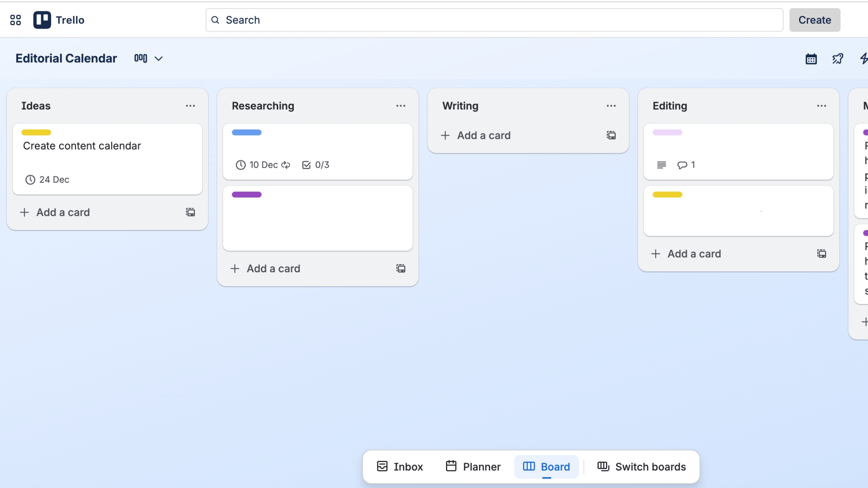Open Researching list actions menu

click(401, 106)
